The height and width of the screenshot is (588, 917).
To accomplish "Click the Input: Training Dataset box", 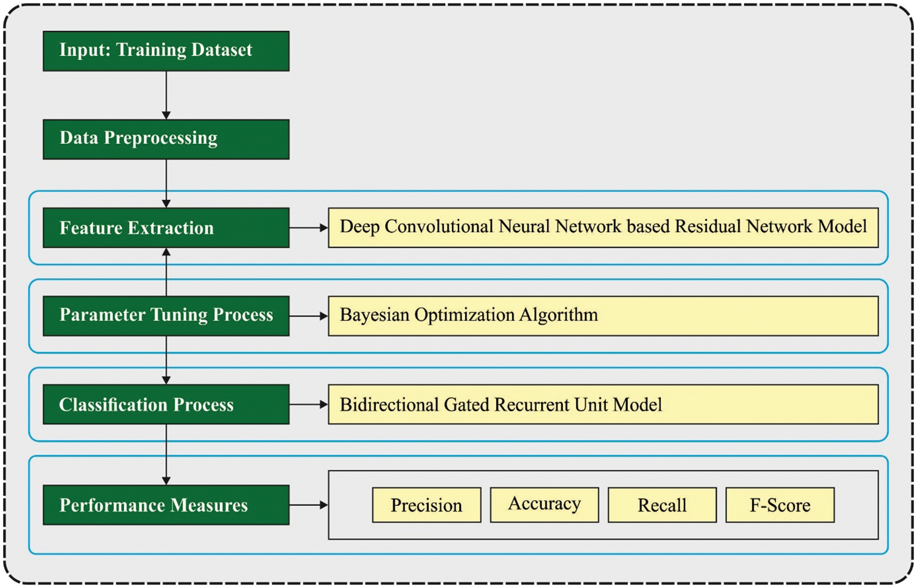I will tap(165, 50).
